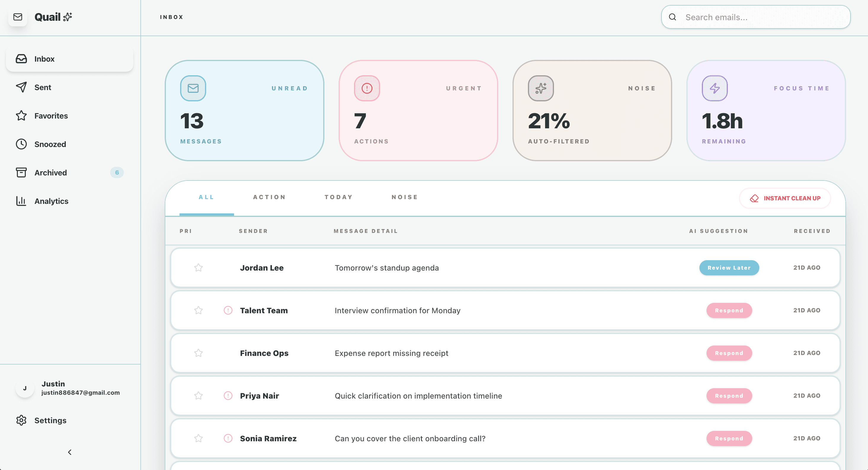Click the urgent indicator beside Priya Nair
This screenshot has width=868, height=470.
point(229,396)
